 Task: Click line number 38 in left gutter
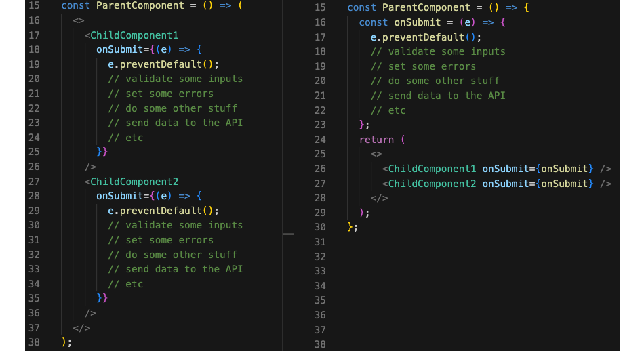(34, 342)
